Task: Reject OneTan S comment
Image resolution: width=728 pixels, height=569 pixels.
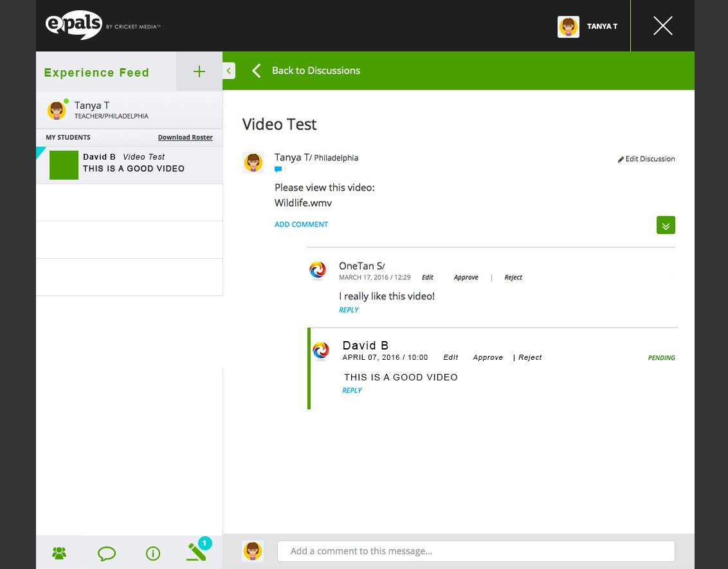Action: pyautogui.click(x=513, y=277)
